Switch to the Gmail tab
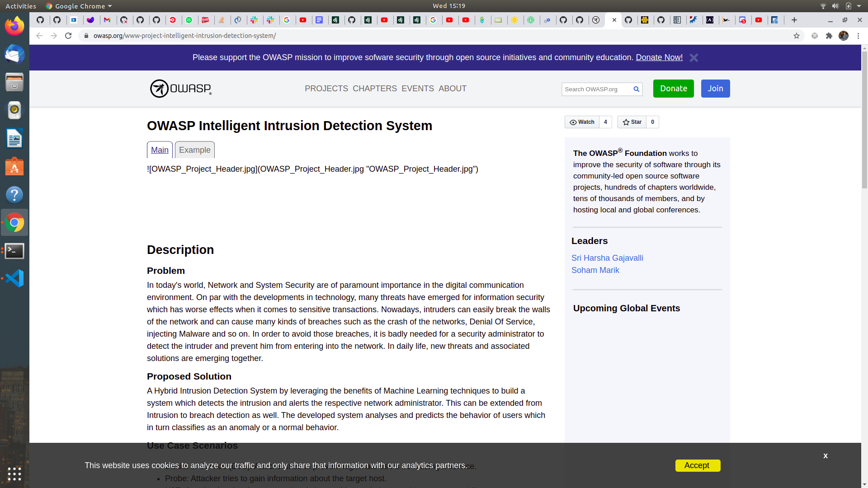Screen dimensions: 868x488 [107, 20]
